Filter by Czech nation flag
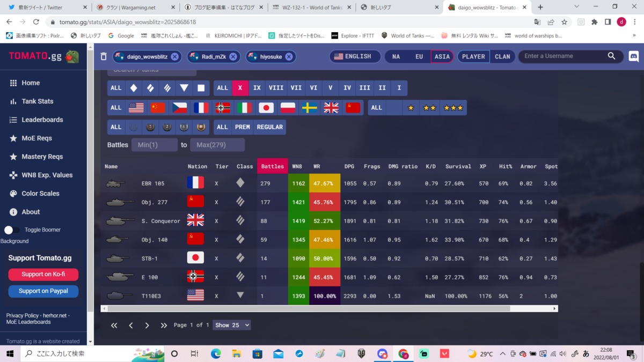The height and width of the screenshot is (362, 644). tap(179, 108)
